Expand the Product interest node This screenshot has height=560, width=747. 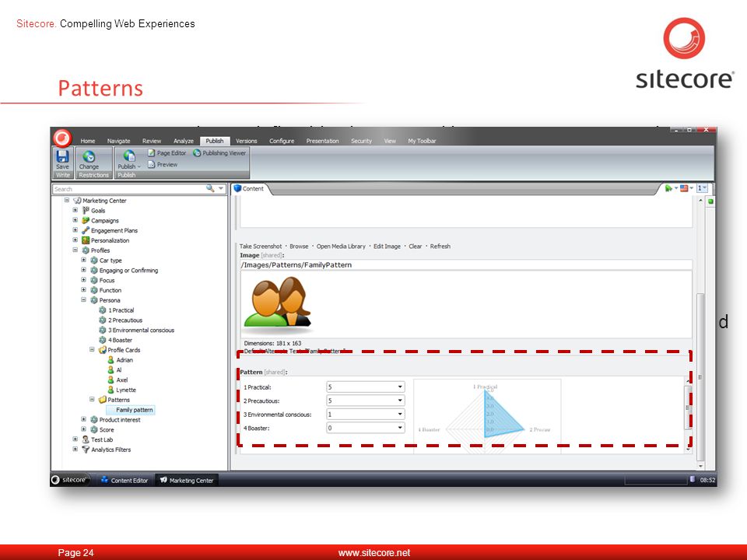tap(83, 419)
